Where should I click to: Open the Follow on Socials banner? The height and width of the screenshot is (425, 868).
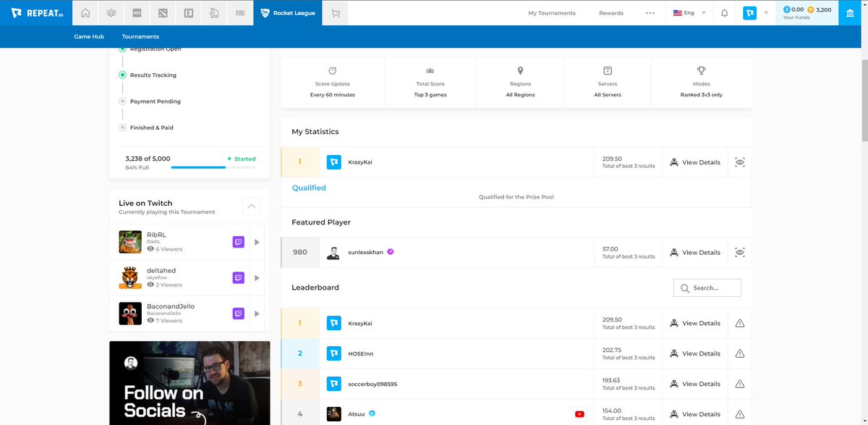click(x=190, y=383)
